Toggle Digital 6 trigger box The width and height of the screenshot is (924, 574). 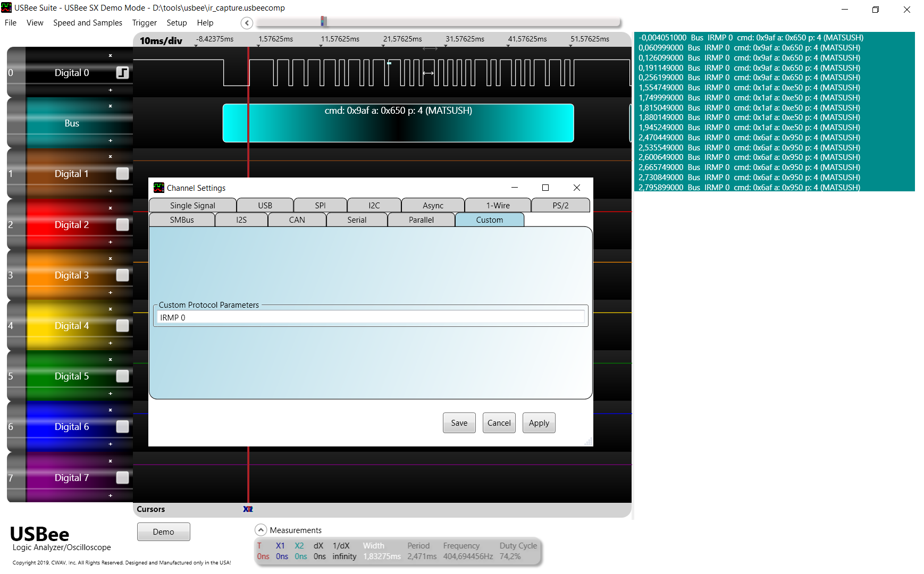123,427
